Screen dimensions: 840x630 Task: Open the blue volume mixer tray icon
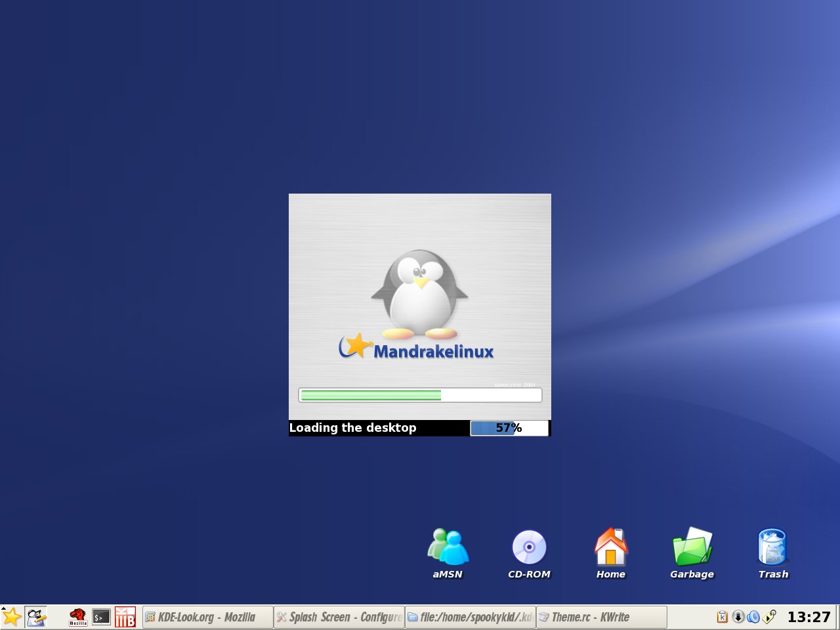[753, 617]
